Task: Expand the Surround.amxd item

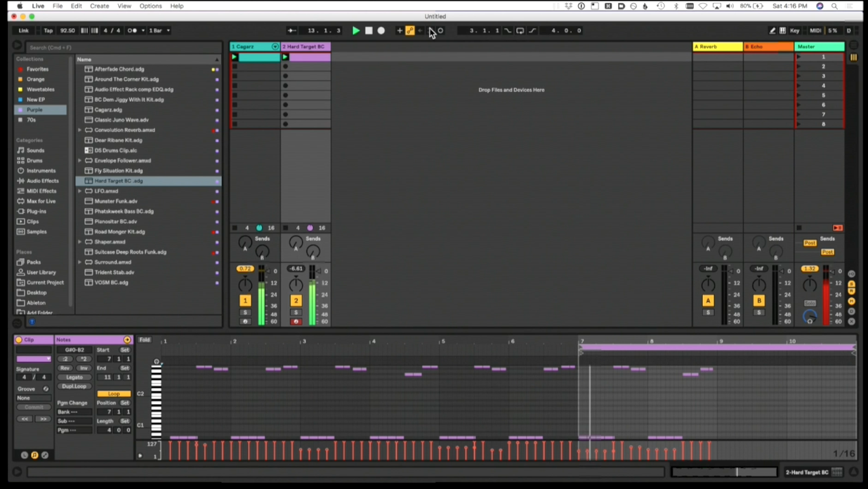Action: pyautogui.click(x=80, y=262)
